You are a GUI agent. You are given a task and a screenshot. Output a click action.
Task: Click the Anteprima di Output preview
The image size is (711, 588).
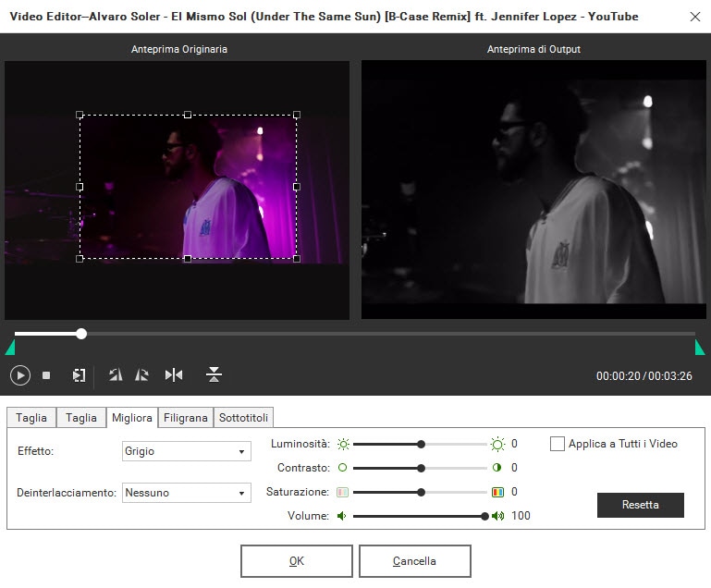(533, 190)
